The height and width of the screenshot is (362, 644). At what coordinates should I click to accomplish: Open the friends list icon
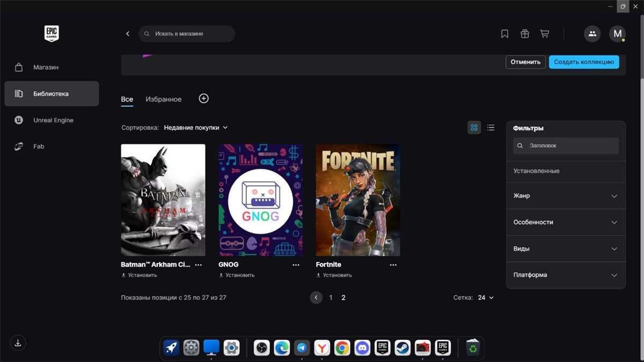pos(592,34)
